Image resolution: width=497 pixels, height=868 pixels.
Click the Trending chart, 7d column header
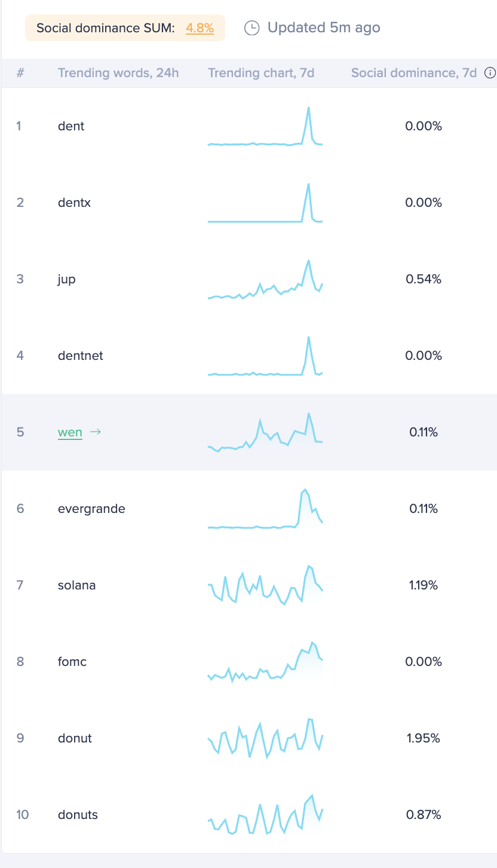click(261, 72)
